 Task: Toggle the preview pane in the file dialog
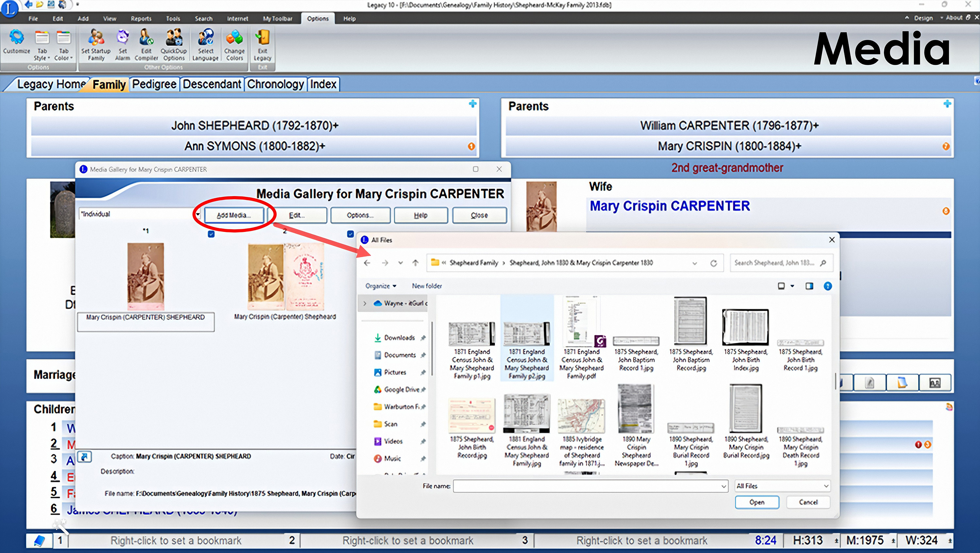pyautogui.click(x=809, y=286)
